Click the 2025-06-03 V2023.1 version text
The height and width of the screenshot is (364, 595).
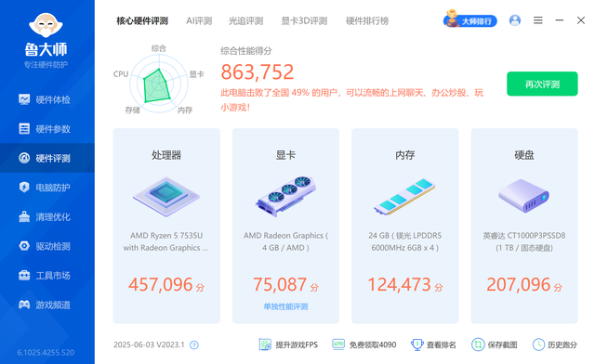click(x=149, y=344)
